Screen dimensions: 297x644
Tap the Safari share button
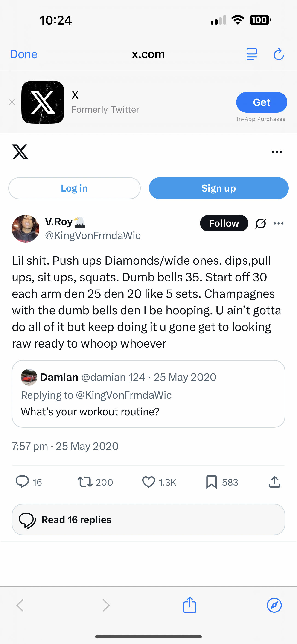tap(190, 605)
